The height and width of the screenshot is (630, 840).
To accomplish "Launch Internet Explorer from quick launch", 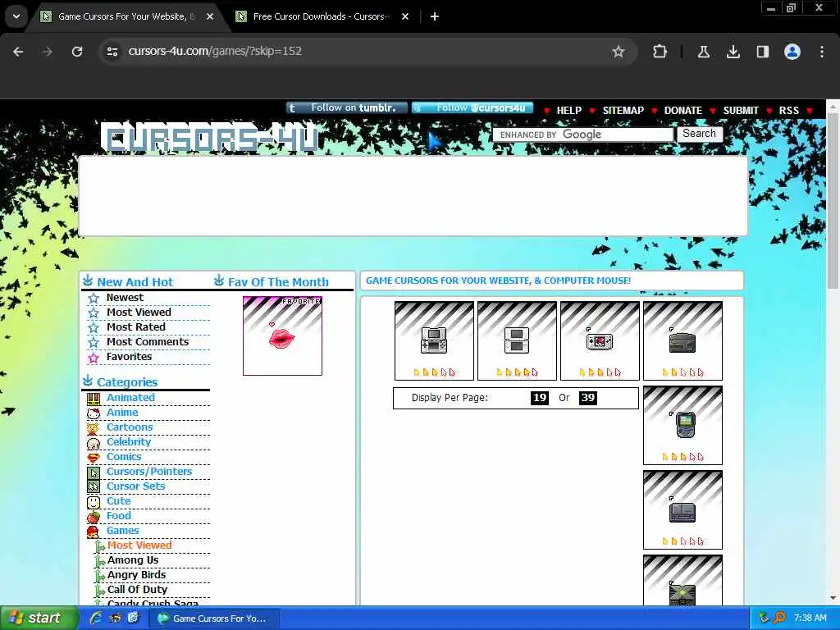I will (96, 619).
